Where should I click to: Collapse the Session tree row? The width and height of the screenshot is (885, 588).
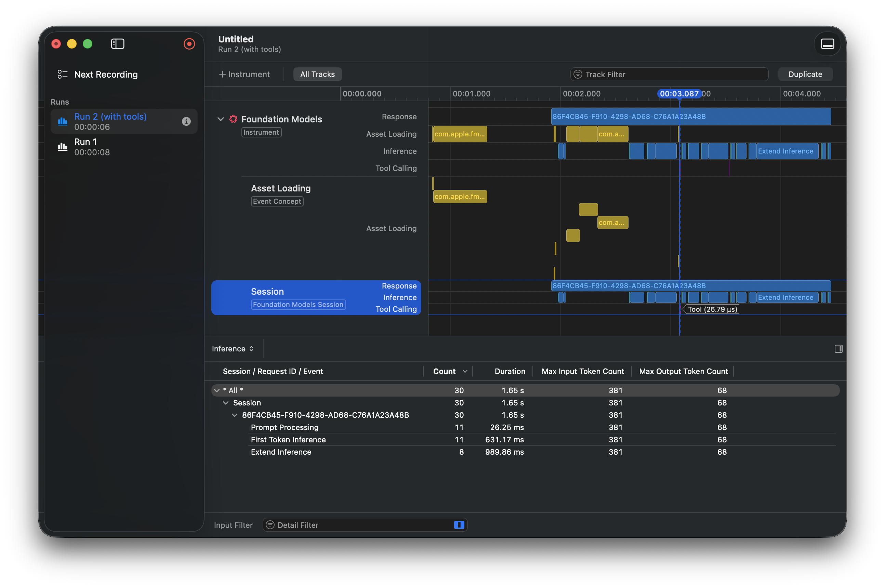tap(226, 403)
